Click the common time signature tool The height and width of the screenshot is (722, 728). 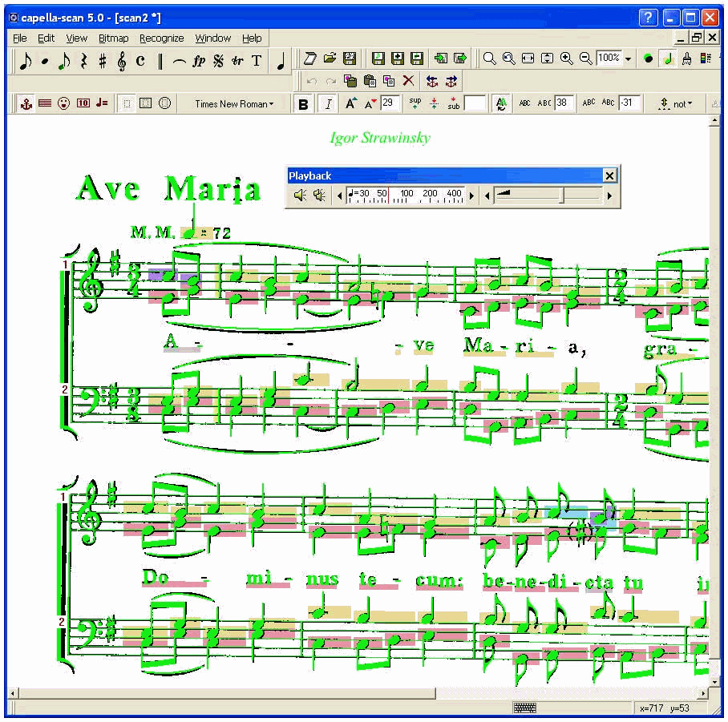coord(140,61)
